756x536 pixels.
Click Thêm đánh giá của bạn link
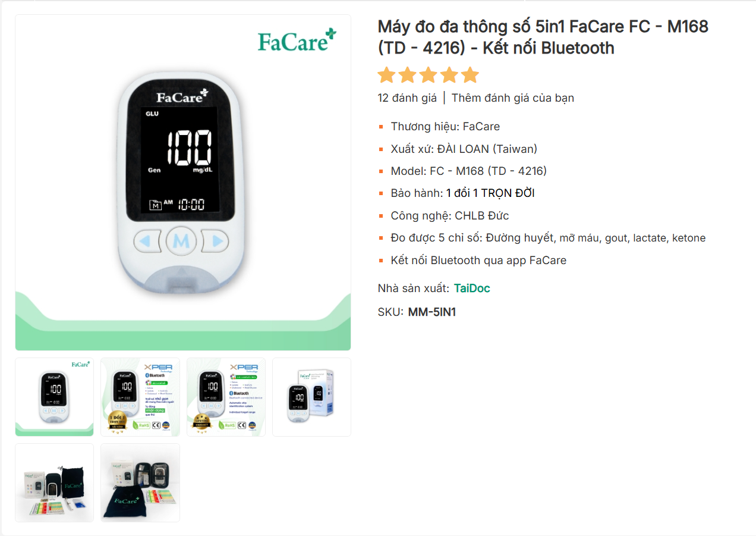click(513, 98)
